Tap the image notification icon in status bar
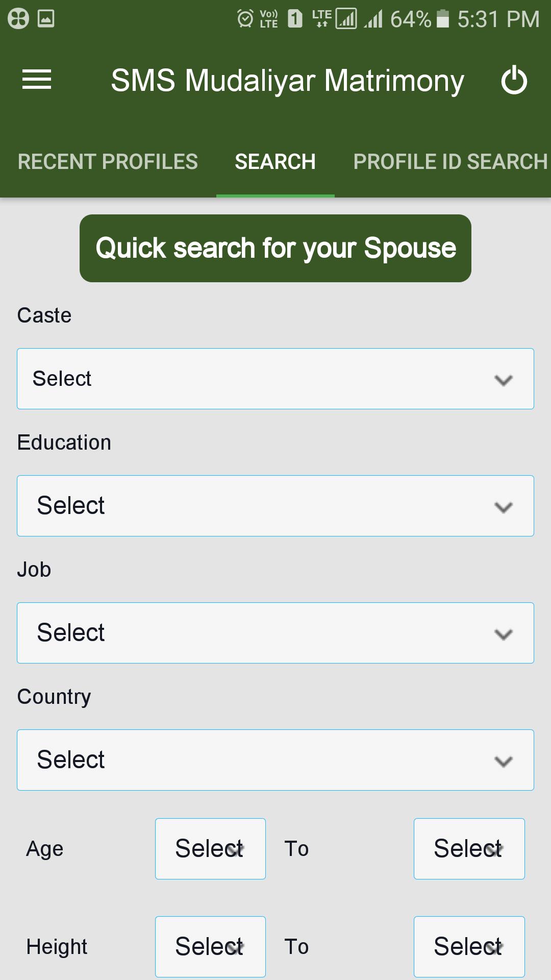Viewport: 551px width, 980px height. [46, 19]
